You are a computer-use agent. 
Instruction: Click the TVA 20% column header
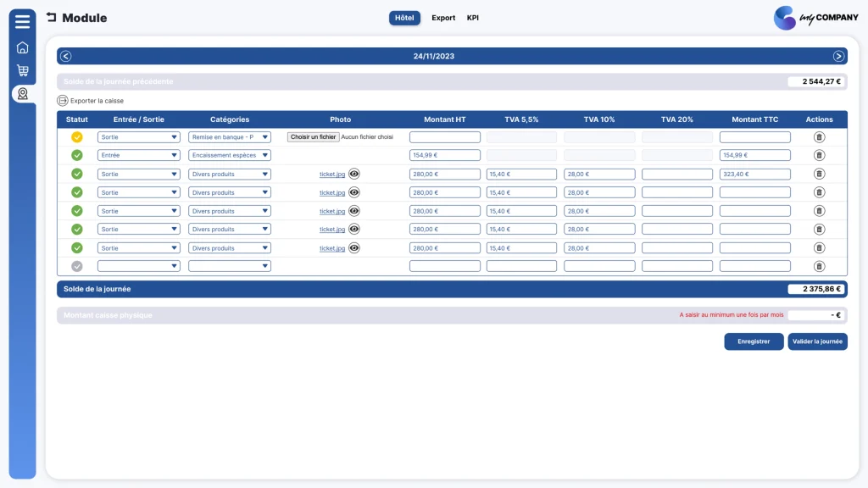point(677,119)
